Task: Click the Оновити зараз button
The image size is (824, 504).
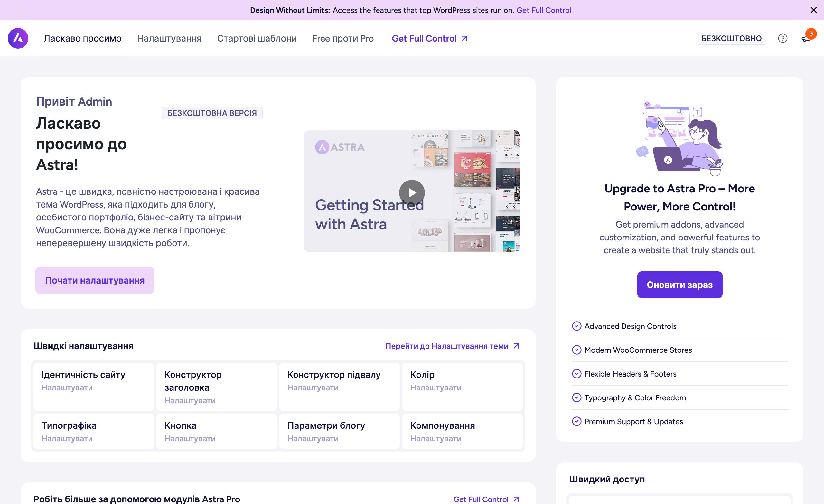Action: (x=679, y=285)
